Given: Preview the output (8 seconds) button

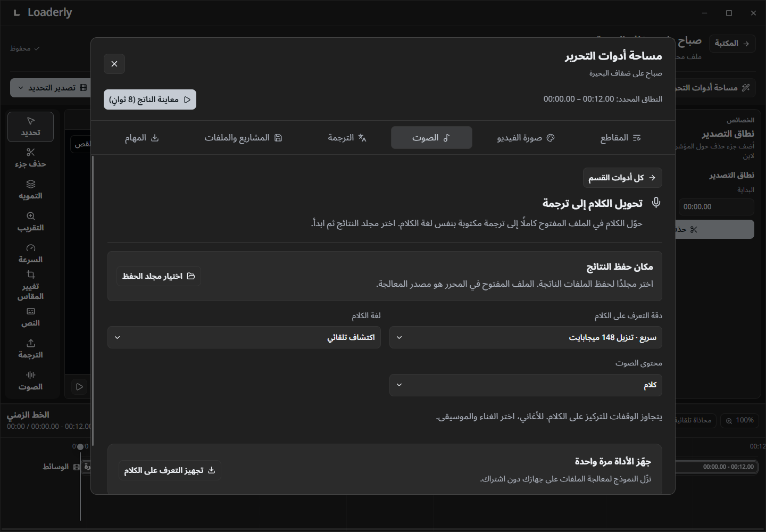Looking at the screenshot, I should [150, 99].
